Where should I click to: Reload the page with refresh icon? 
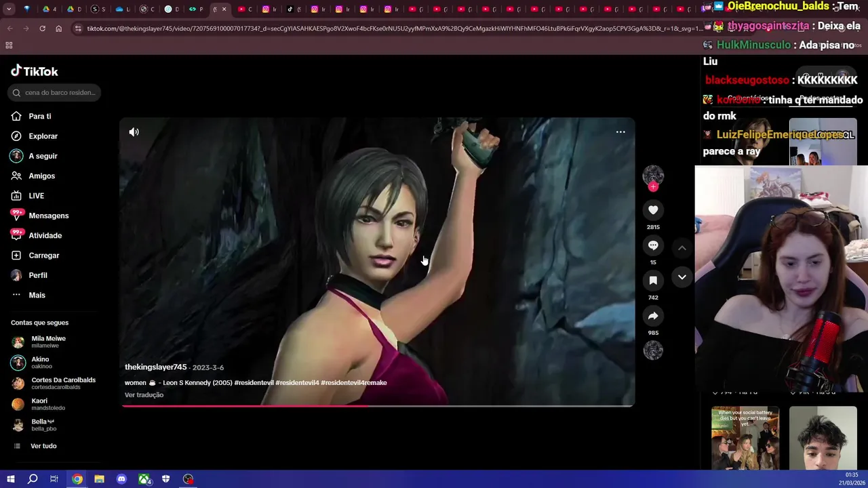(42, 28)
